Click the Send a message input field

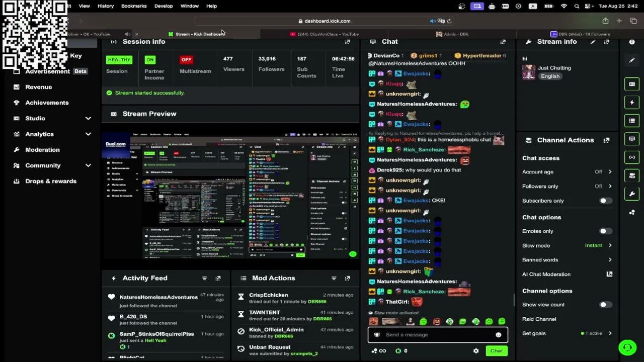438,335
